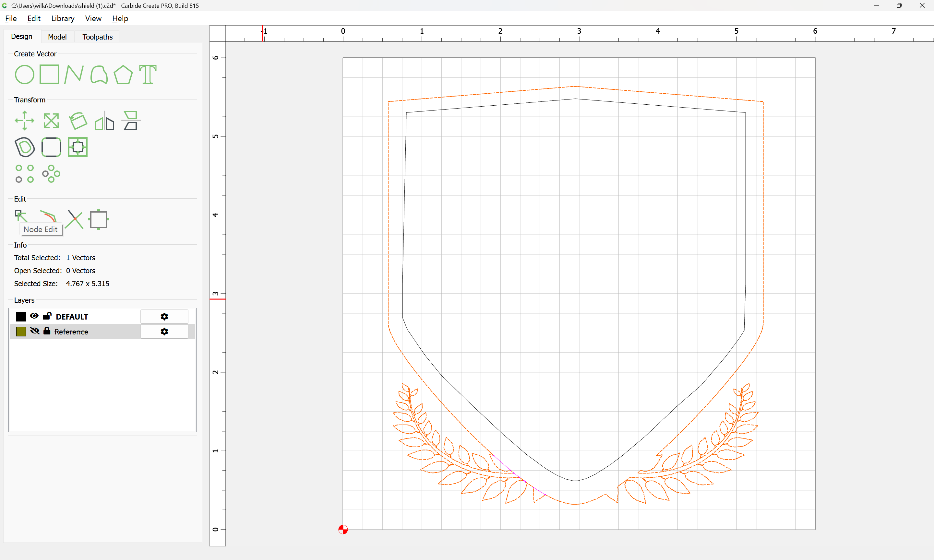The image size is (934, 560).
Task: Open the Corner rounding tool
Action: click(51, 147)
